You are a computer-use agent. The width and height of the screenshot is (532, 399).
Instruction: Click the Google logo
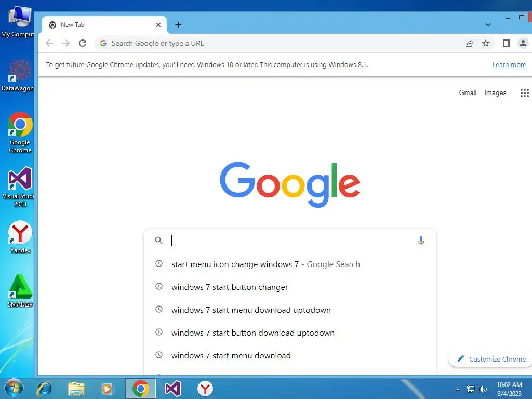290,184
